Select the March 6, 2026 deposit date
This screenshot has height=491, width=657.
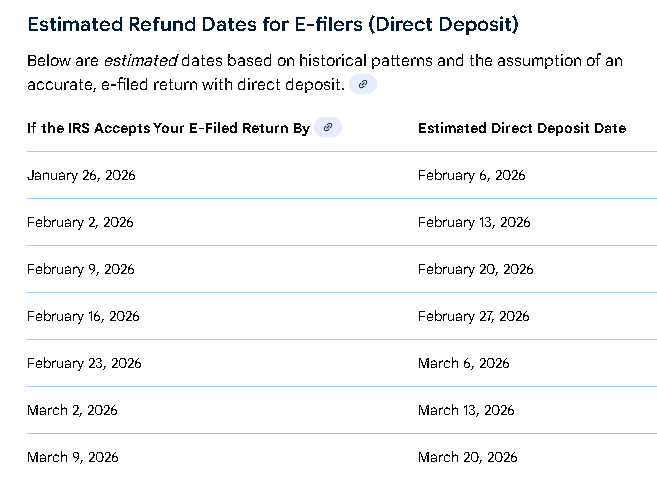point(464,363)
